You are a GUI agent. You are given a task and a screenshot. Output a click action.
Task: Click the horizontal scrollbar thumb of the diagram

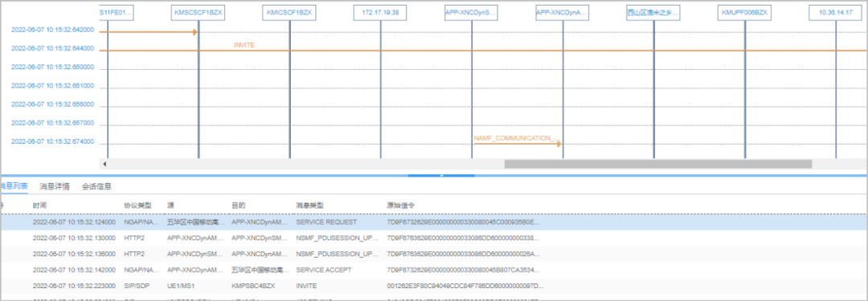coord(657,164)
